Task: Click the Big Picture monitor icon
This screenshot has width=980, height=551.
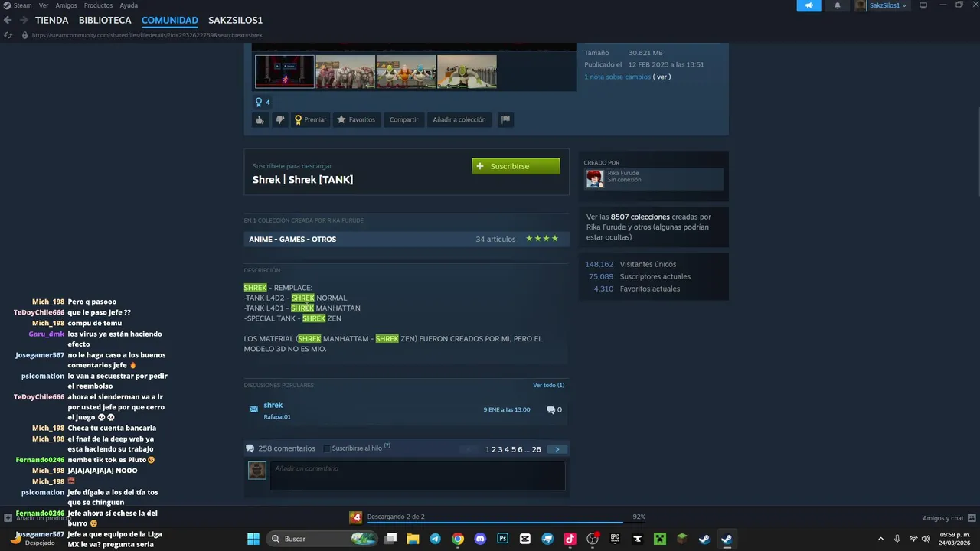Action: [x=923, y=5]
